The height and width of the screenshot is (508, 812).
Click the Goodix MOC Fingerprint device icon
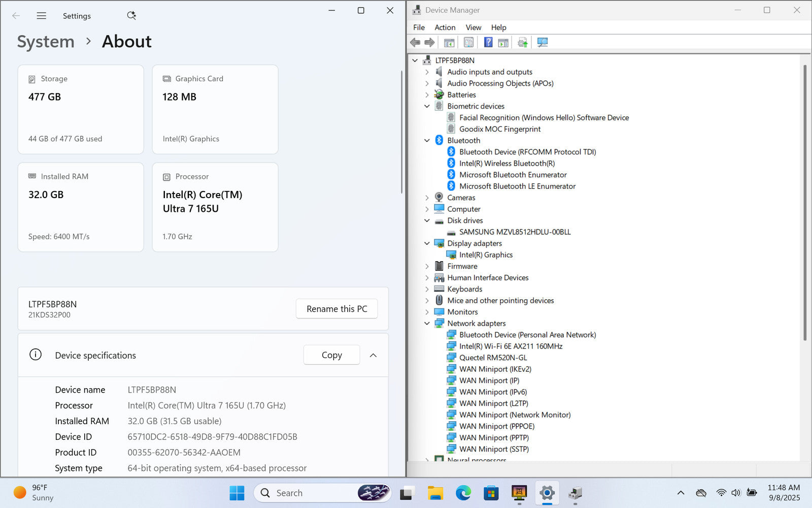(451, 129)
